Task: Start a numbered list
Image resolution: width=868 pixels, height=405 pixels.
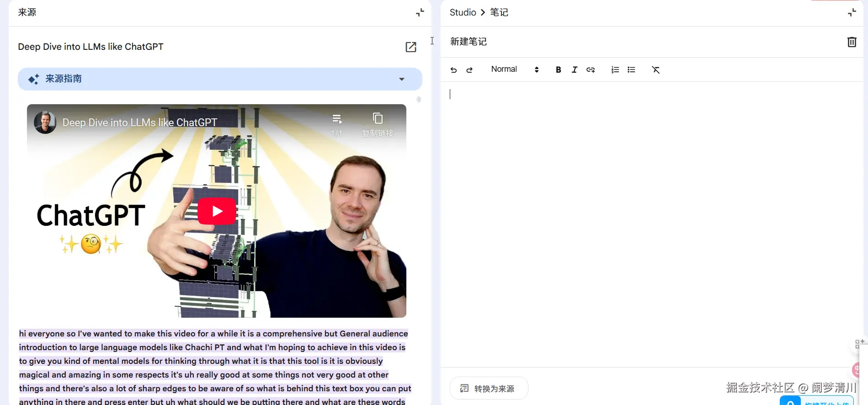Action: [x=615, y=70]
